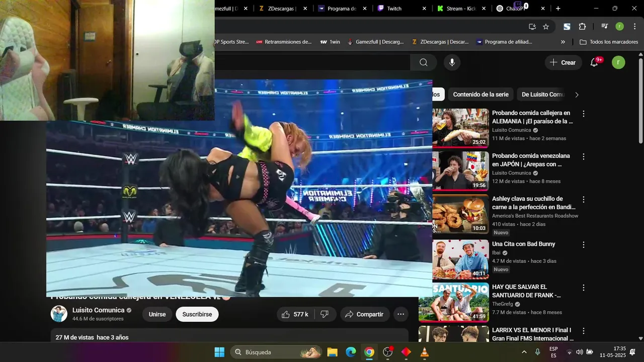Open Chrome three-dot menu
The width and height of the screenshot is (644, 362).
pyautogui.click(x=634, y=27)
